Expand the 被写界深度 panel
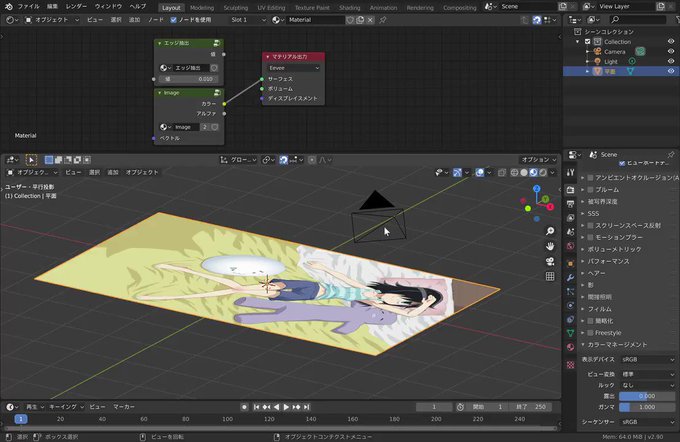 coord(583,202)
